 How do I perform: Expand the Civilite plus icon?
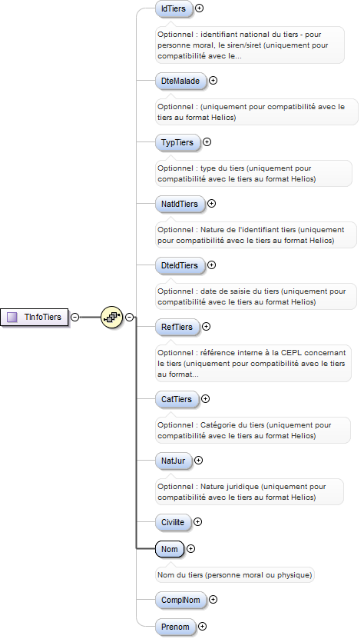tap(197, 522)
